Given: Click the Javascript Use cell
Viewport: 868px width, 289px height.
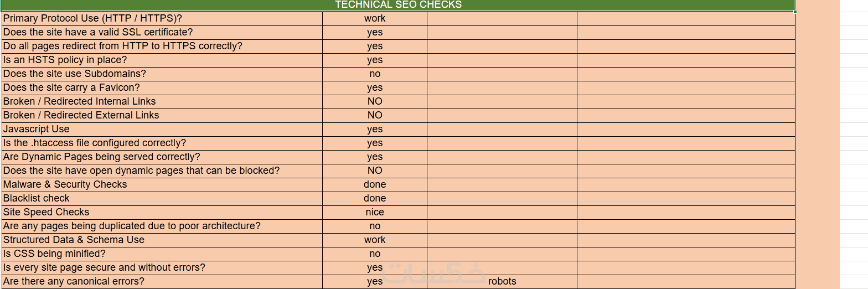Looking at the screenshot, I should [x=162, y=129].
